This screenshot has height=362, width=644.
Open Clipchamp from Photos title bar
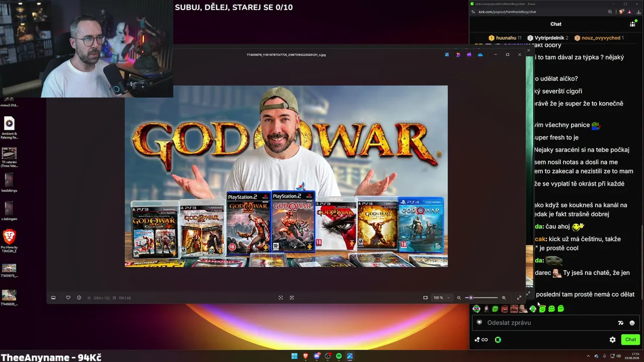click(469, 54)
